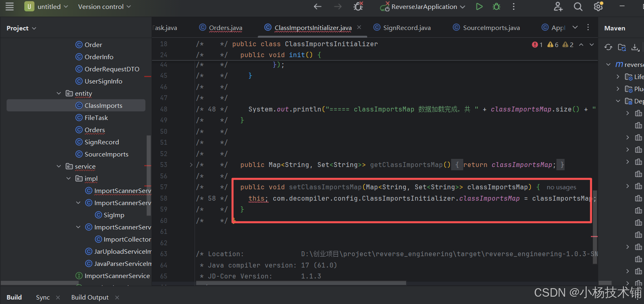Viewport: 644px width, 304px height.
Task: Click the no usages hint on setClassImportsMap
Action: click(561, 187)
